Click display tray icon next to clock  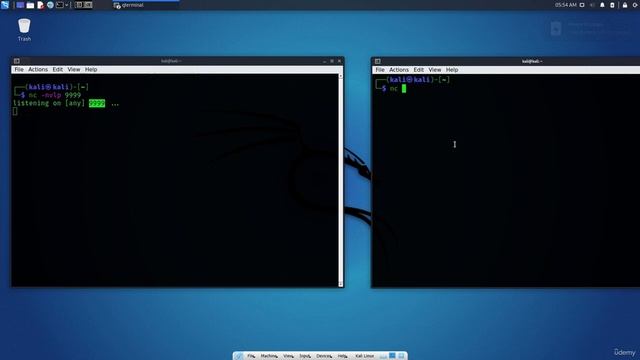pos(582,5)
